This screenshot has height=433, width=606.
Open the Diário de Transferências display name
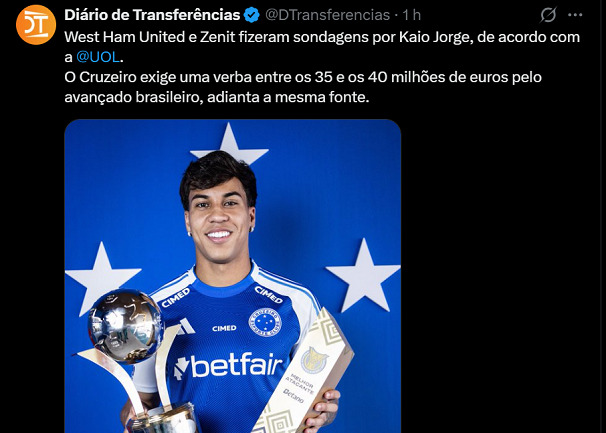pos(152,15)
